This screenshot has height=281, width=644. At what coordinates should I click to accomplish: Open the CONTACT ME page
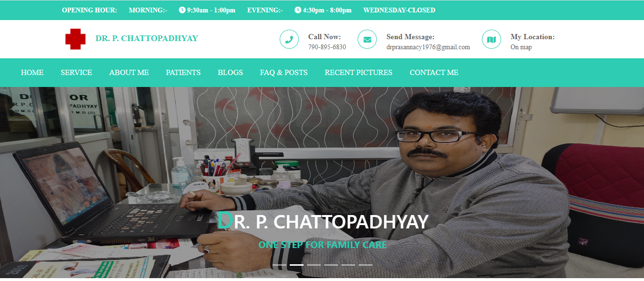[434, 73]
